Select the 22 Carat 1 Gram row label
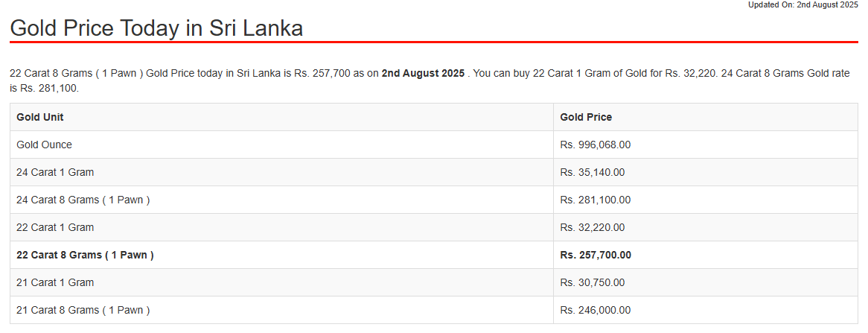Image resolution: width=868 pixels, height=333 pixels. (55, 228)
